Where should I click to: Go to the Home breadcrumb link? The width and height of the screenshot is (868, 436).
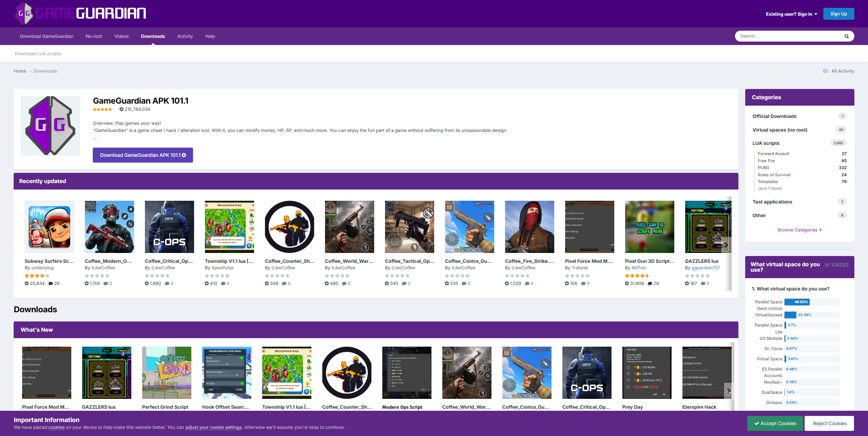[20, 71]
